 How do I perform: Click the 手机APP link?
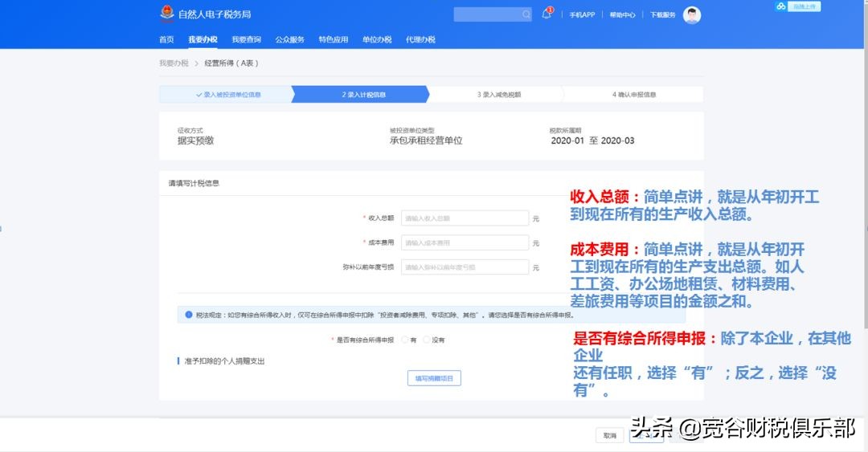pyautogui.click(x=582, y=15)
